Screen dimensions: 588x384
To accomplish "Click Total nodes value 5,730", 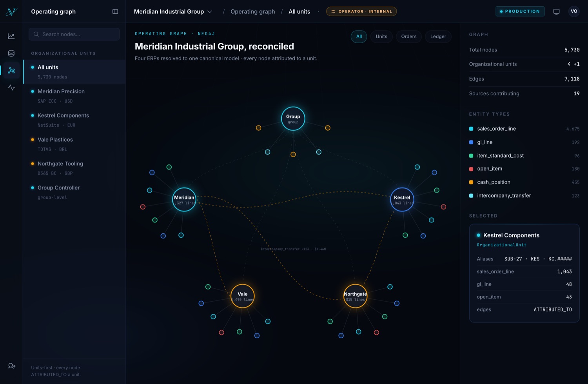I will [x=572, y=50].
